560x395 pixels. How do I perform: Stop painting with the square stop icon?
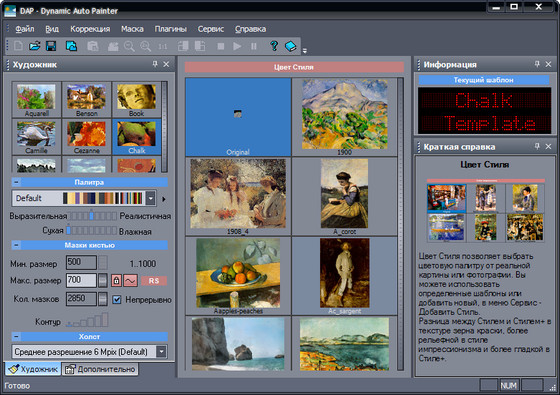coord(221,46)
